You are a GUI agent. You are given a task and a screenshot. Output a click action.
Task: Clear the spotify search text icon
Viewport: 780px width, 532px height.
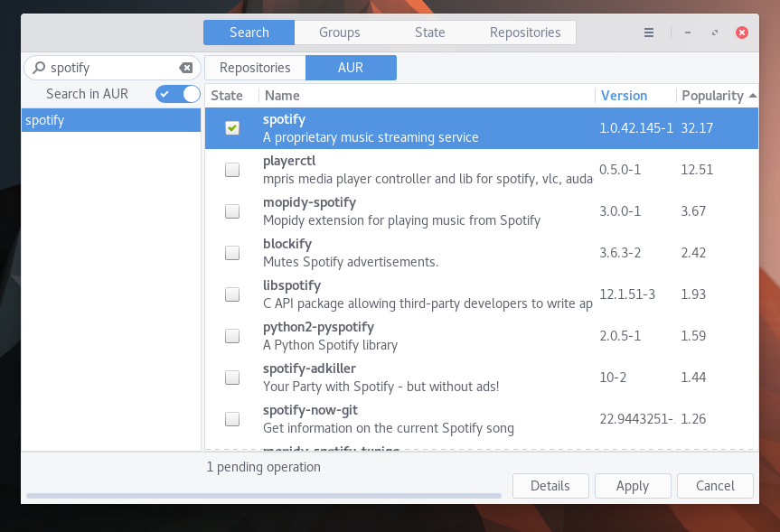click(186, 68)
